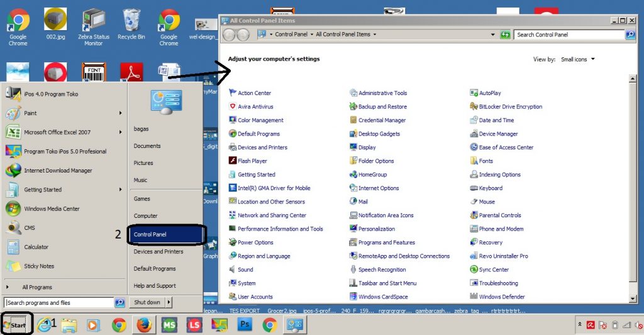Open Excel 2007 icon in Start menu
This screenshot has height=335, width=644.
coord(13,132)
